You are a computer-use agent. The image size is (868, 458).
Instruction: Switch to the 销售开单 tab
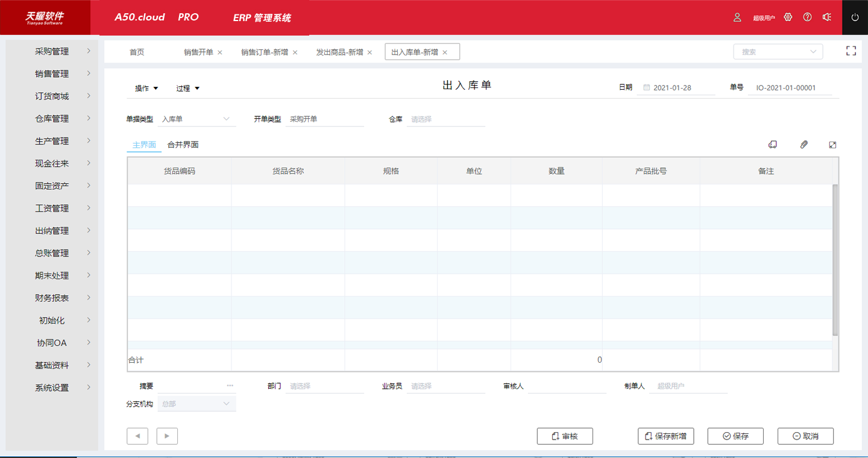(x=198, y=52)
